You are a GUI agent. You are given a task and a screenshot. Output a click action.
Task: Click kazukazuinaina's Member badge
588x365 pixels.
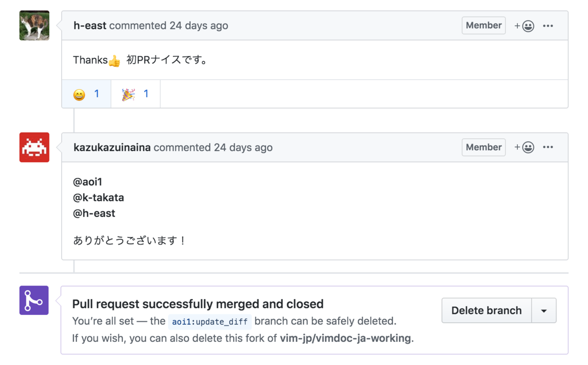click(483, 147)
